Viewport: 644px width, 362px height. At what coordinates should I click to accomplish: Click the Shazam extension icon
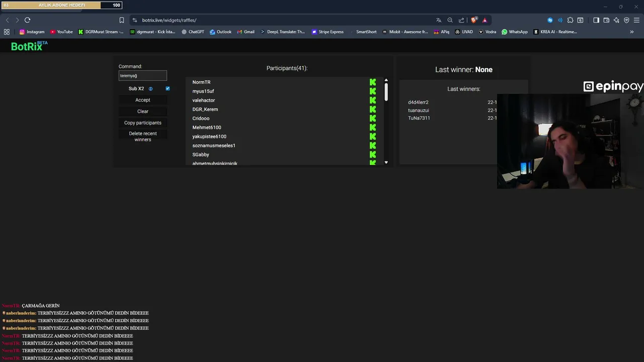(x=550, y=20)
